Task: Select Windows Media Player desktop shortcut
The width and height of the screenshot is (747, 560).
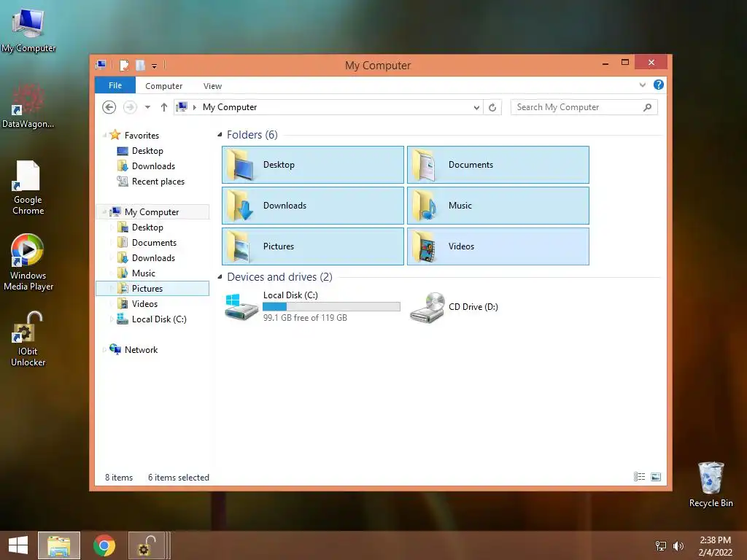Action: 28,262
